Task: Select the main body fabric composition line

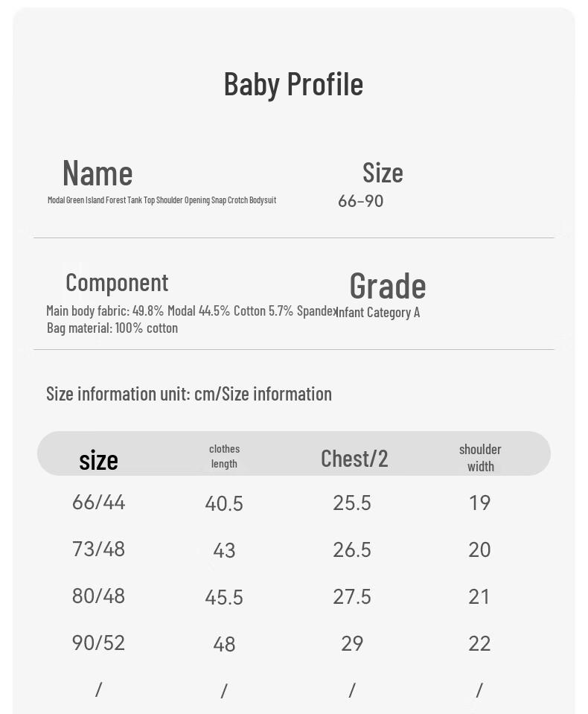Action: [x=191, y=310]
